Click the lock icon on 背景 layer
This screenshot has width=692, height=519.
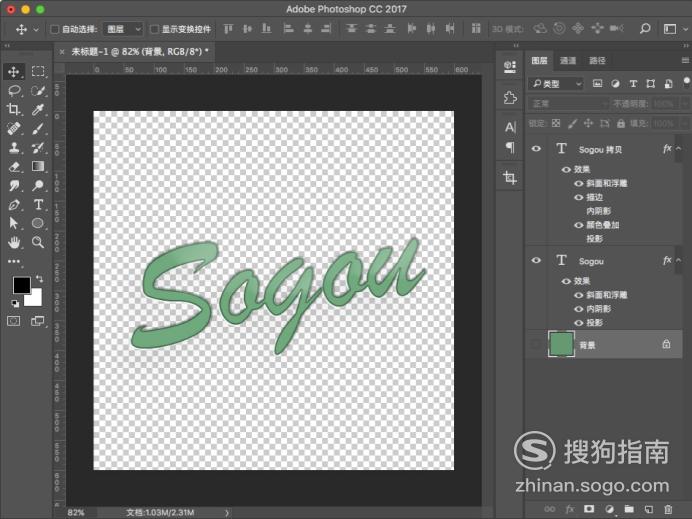click(x=666, y=344)
